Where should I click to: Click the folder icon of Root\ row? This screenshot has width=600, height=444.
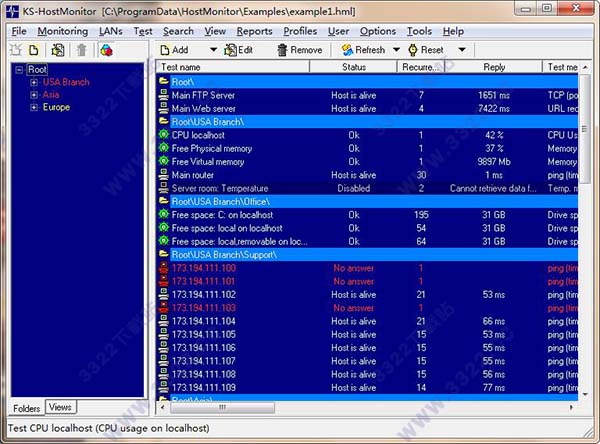164,81
